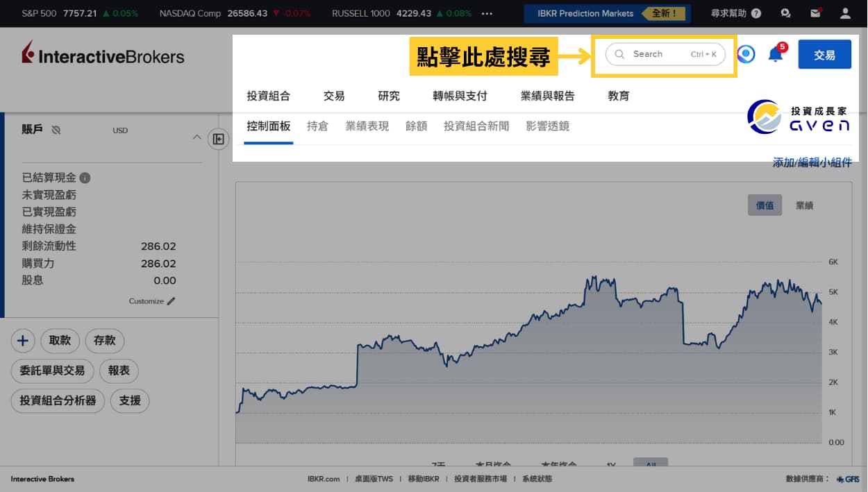Open the notifications bell
868x492 pixels.
[776, 54]
